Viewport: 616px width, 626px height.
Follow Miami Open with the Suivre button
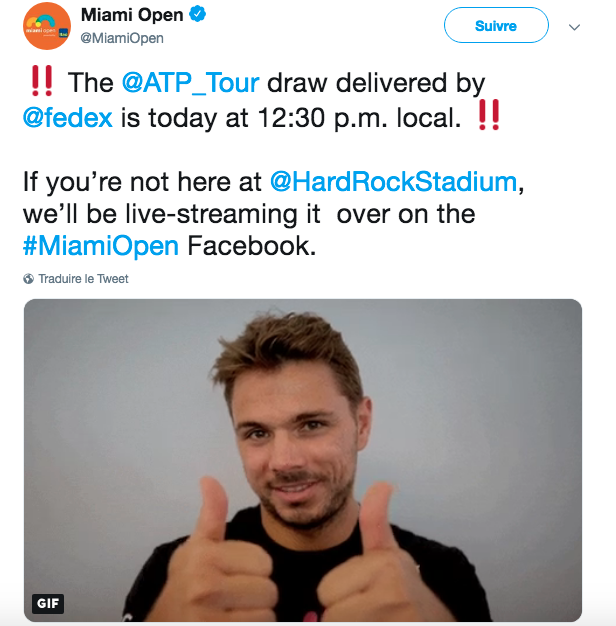coord(496,26)
